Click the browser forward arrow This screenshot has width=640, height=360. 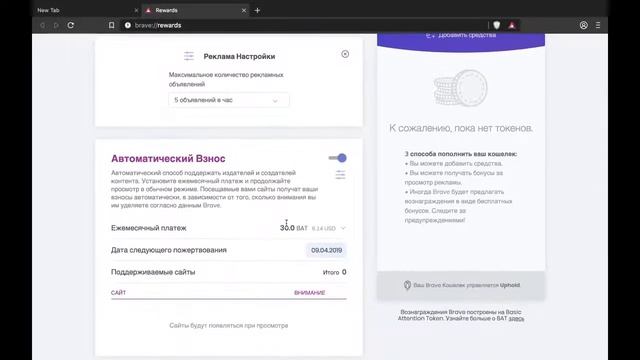coord(56,25)
